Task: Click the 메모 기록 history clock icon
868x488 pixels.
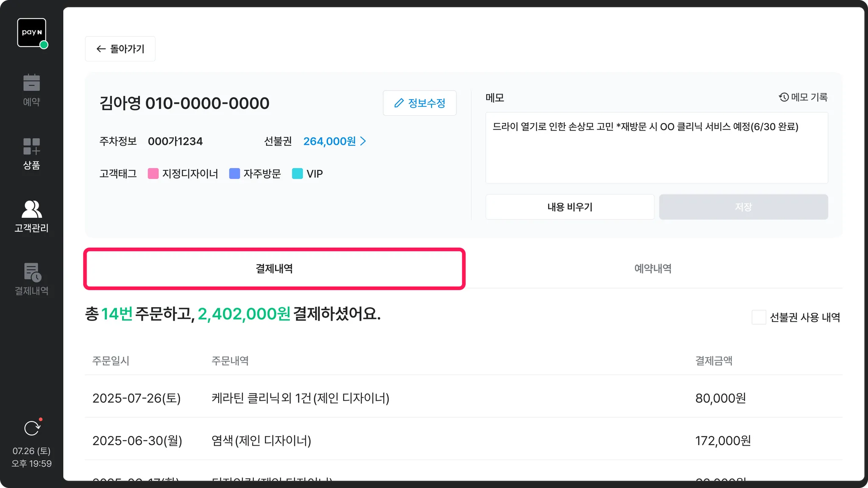Action: click(x=784, y=97)
